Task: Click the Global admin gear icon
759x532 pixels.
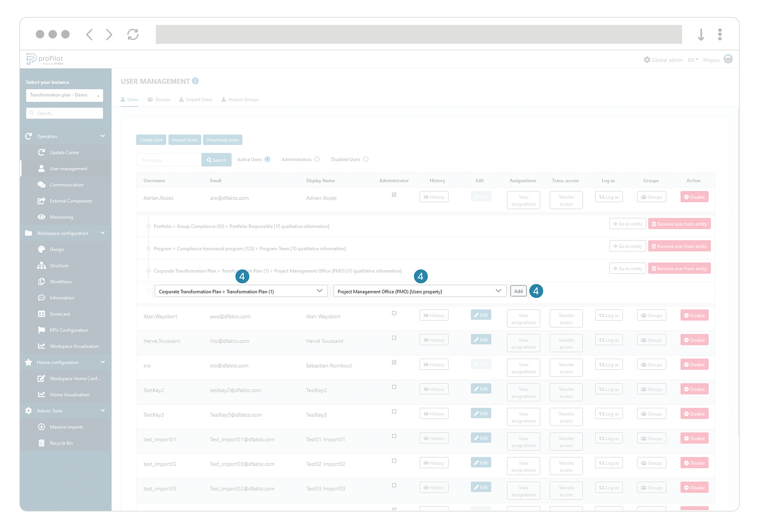Action: pos(647,60)
